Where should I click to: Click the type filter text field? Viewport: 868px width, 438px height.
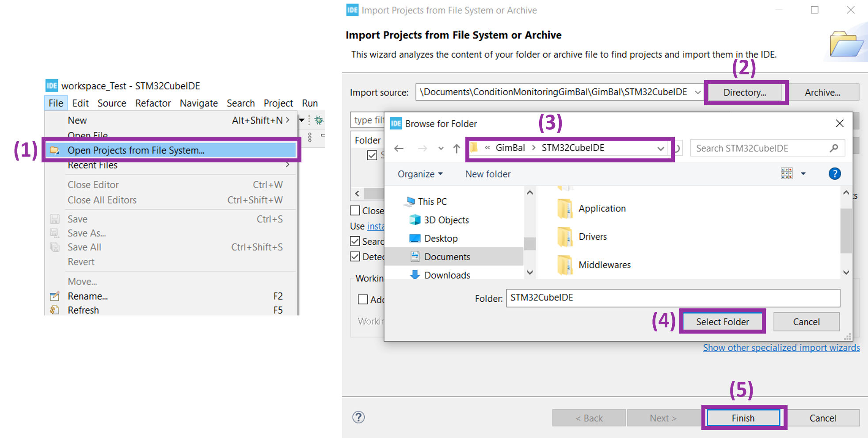[x=368, y=120]
